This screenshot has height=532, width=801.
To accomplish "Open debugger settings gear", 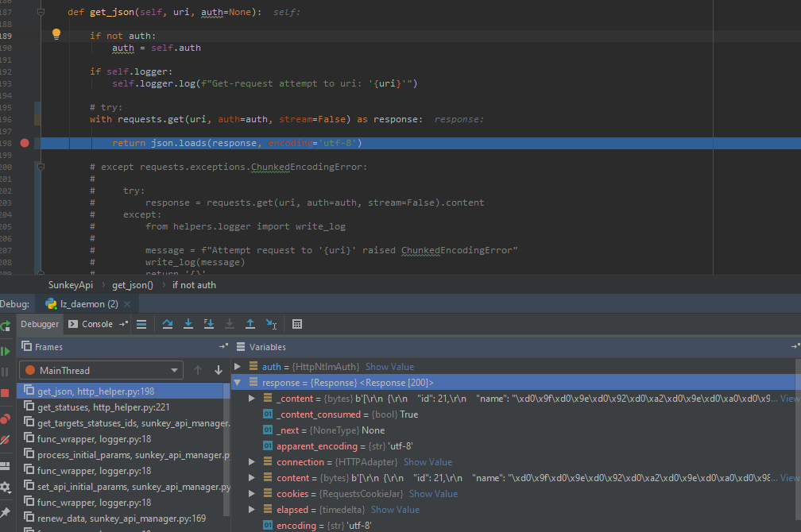I will pyautogui.click(x=5, y=487).
